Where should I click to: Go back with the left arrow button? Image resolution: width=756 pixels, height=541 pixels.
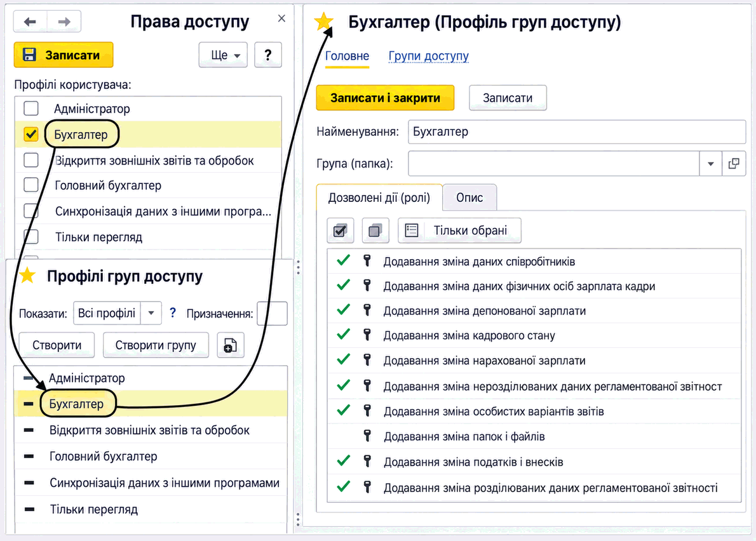(x=30, y=22)
